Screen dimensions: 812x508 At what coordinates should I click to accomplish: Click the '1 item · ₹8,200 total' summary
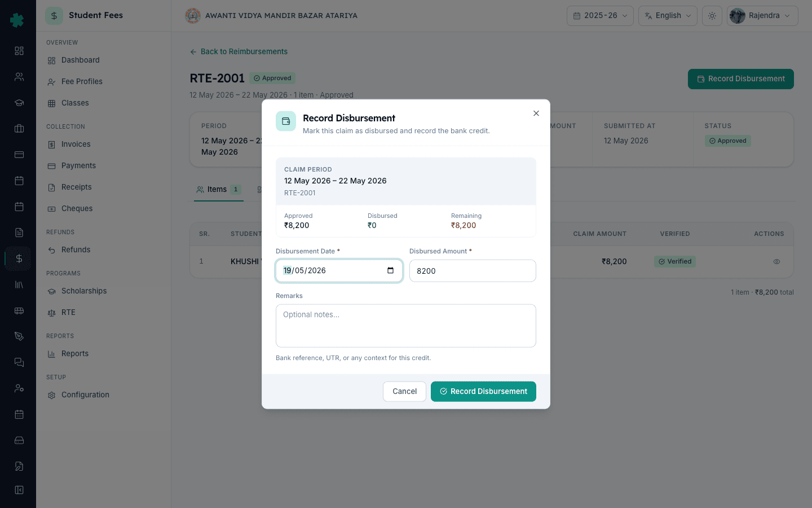coord(762,292)
